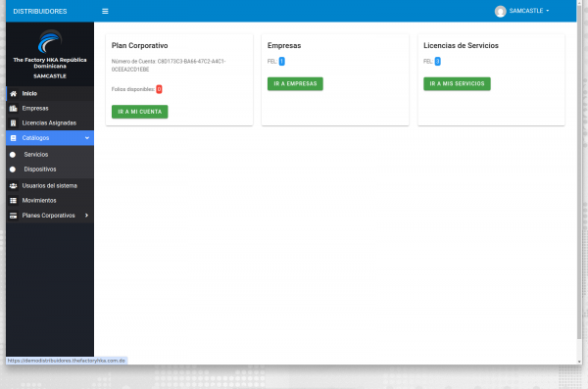Click the SAMCASTLE user avatar icon
Image resolution: width=588 pixels, height=389 pixels.
tap(500, 11)
